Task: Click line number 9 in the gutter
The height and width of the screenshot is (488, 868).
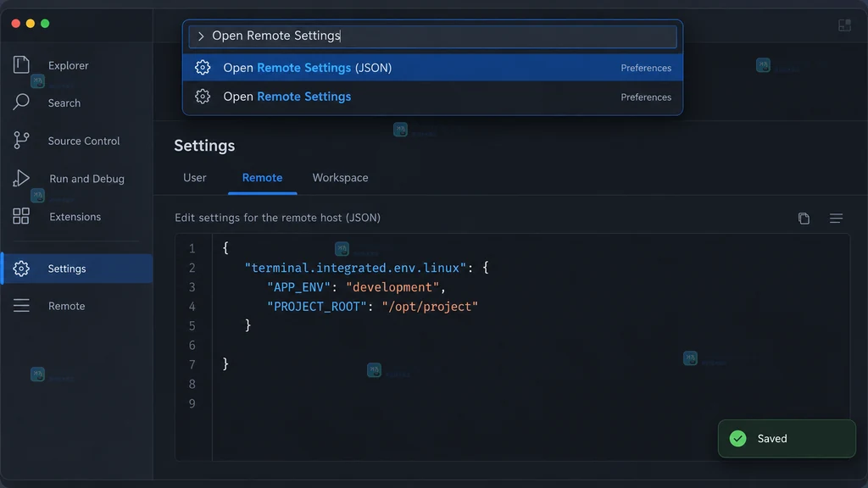Action: (x=192, y=403)
